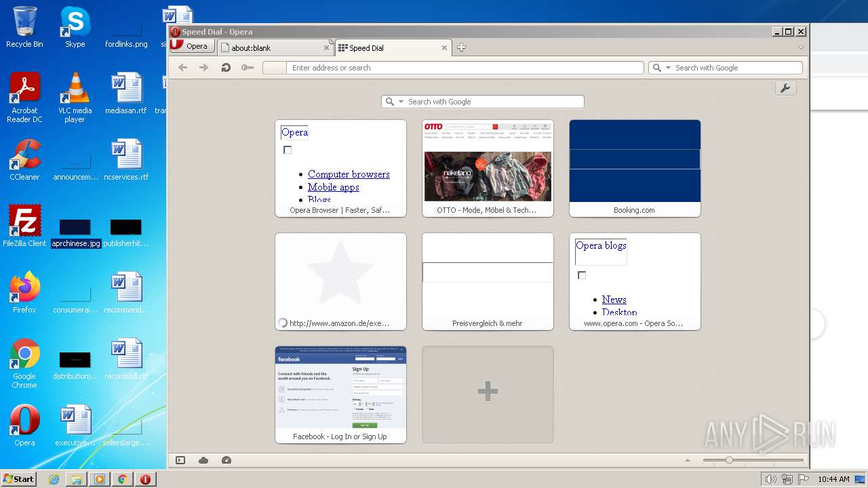The image size is (868, 488).
Task: Toggle Opera Turbo gauge icon
Action: 226,460
